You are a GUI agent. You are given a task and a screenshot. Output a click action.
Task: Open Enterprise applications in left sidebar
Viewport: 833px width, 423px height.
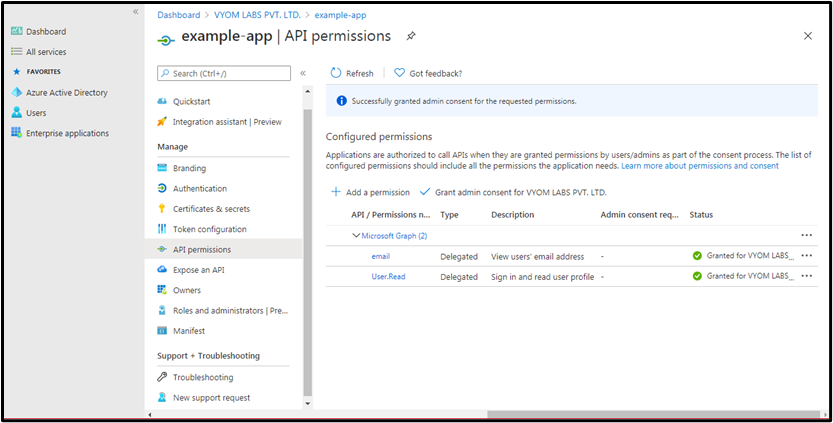tap(67, 133)
